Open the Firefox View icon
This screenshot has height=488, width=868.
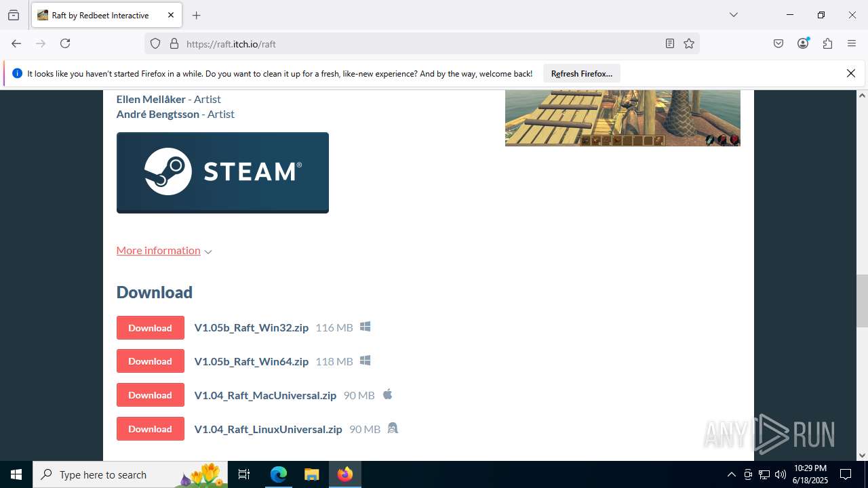[x=14, y=15]
